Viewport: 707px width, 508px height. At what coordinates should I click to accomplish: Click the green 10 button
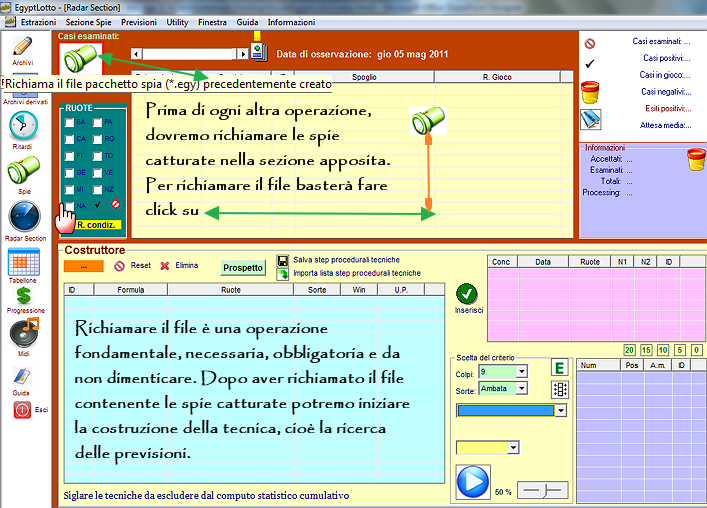tap(663, 350)
